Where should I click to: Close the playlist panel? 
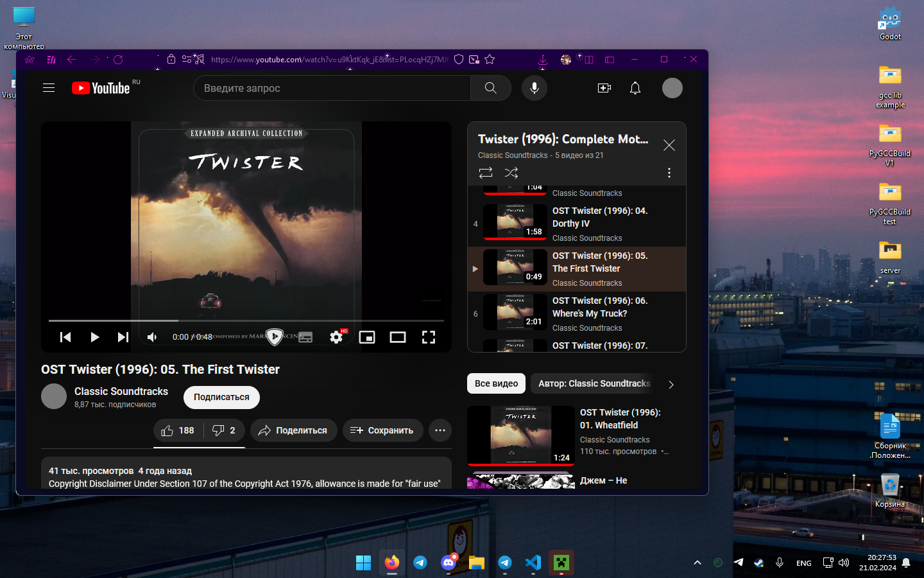coord(669,145)
